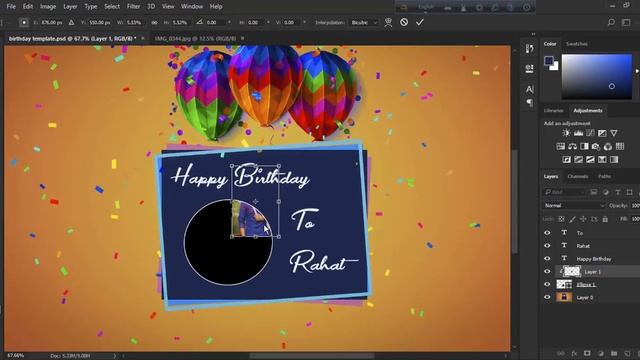Hide the 'Happy Birthday' text layer

pyautogui.click(x=547, y=258)
